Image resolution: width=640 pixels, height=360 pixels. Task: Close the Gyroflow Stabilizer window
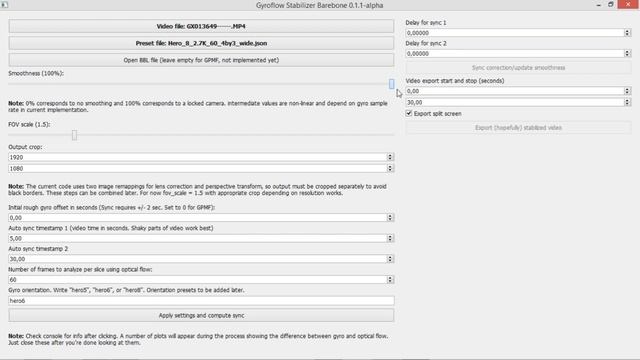tap(628, 4)
